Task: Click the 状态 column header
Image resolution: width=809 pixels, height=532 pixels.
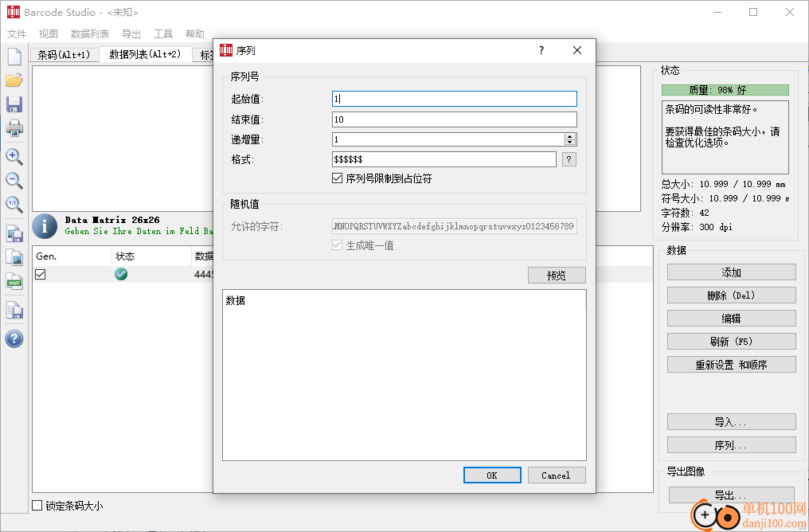Action: click(151, 256)
